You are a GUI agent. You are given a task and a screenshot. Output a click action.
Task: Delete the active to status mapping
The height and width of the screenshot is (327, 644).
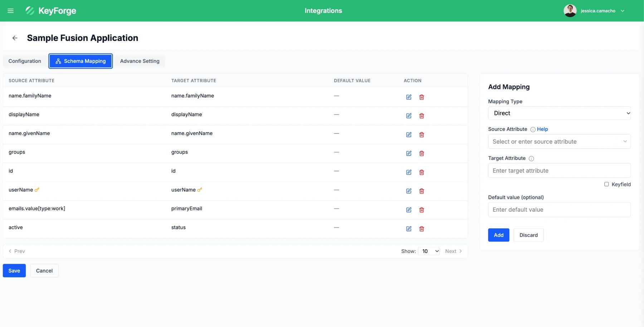[421, 229]
